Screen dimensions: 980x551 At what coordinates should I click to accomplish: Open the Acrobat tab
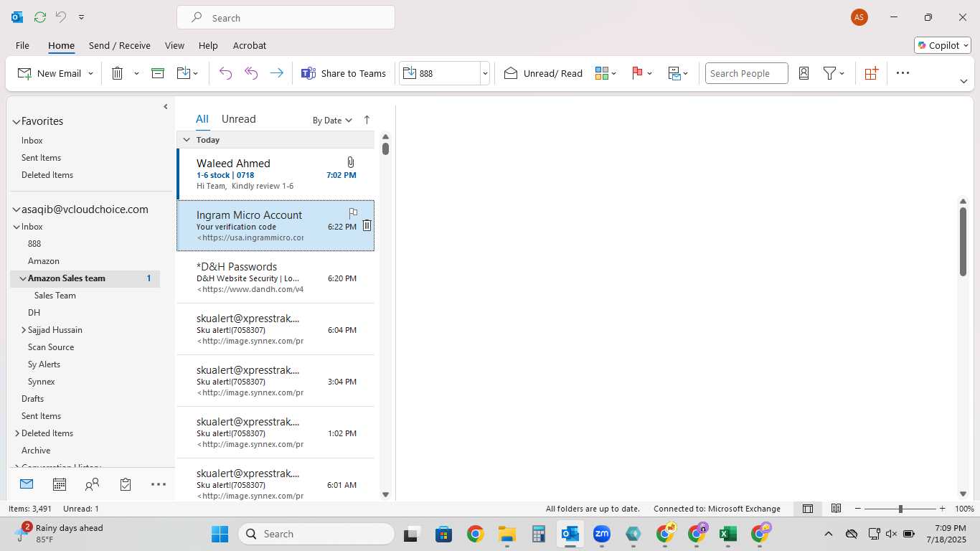[250, 45]
